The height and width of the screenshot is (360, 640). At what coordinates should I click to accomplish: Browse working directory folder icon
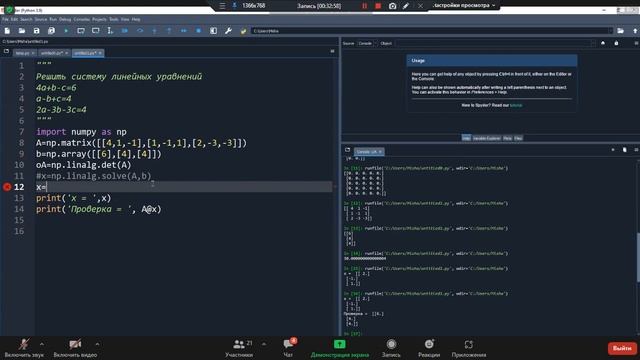[620, 31]
